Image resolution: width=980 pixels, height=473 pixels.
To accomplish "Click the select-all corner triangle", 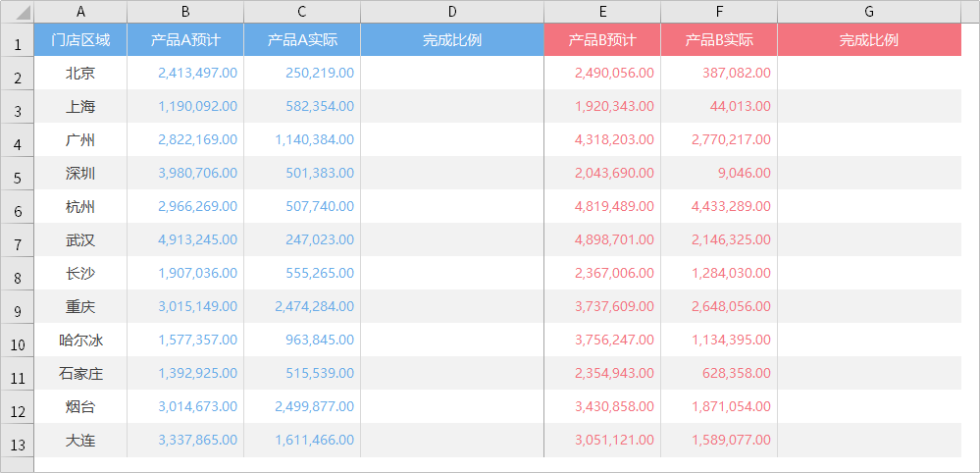I will coord(18,12).
